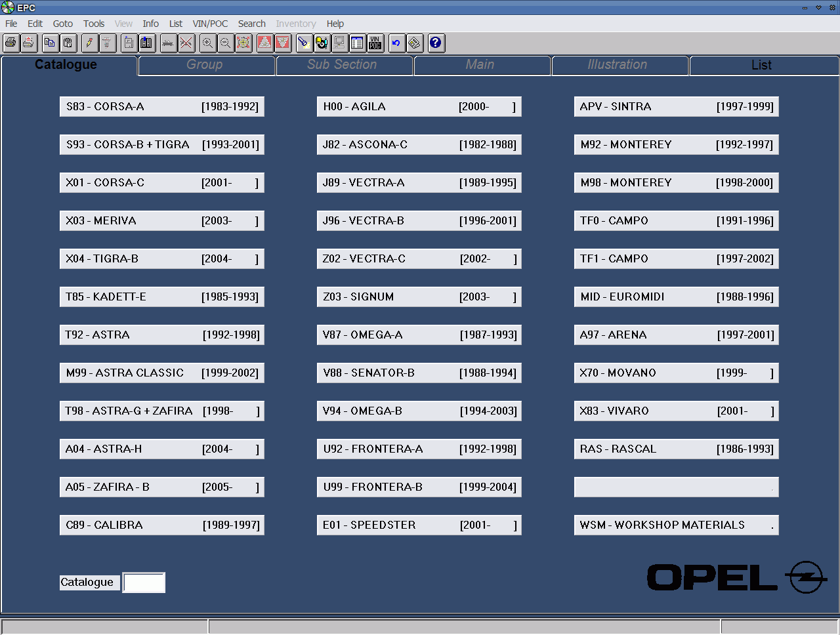Select the E01 - SPEEDSTER catalogue
Screen dimensions: 840x635
coord(419,525)
